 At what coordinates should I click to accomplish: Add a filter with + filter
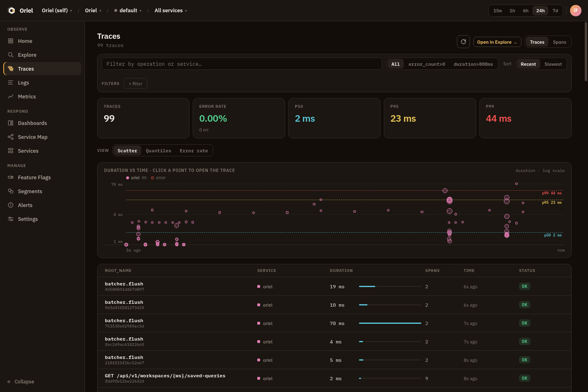point(136,84)
